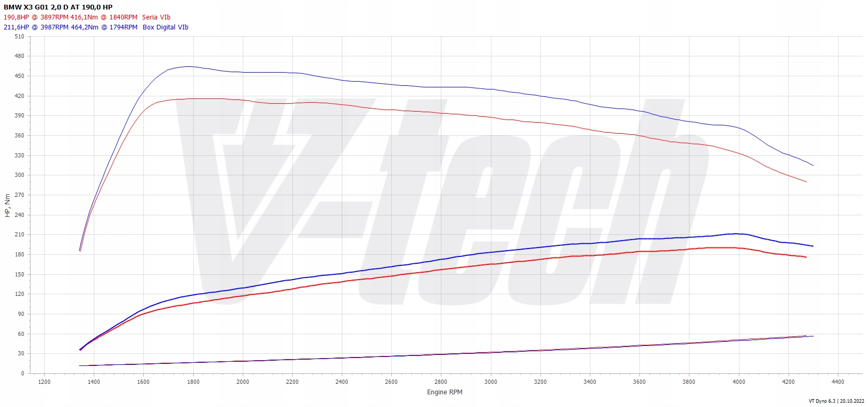Pick the "90" vertical axis value

[21, 314]
